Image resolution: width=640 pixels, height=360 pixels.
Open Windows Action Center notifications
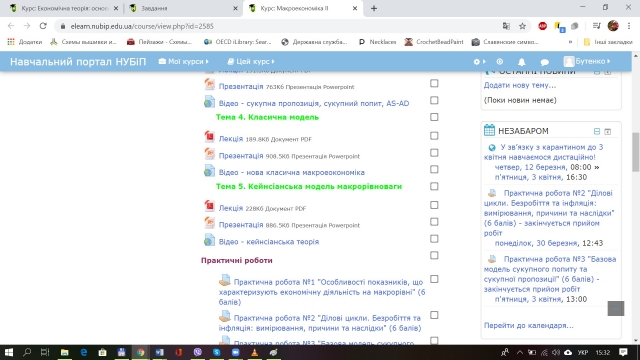(x=623, y=352)
